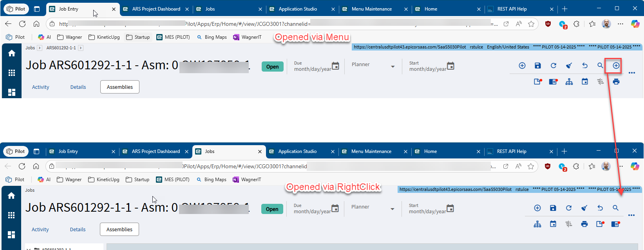
Task: Open Start date calendar picker in bottom window
Action: (450, 208)
